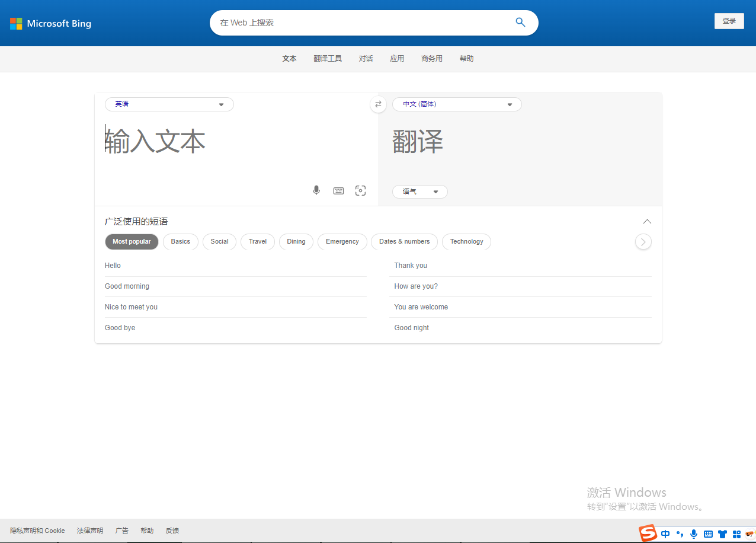Select Basics phrase category
756x543 pixels.
(x=181, y=242)
